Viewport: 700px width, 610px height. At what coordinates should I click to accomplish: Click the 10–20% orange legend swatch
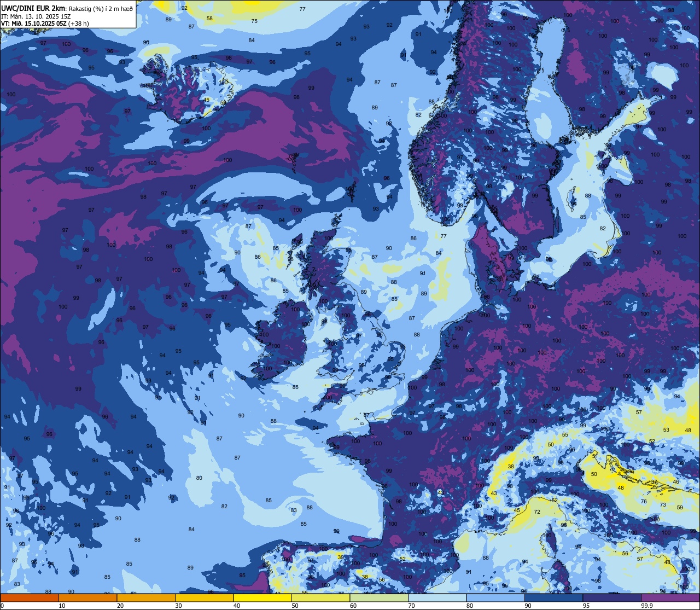87,597
